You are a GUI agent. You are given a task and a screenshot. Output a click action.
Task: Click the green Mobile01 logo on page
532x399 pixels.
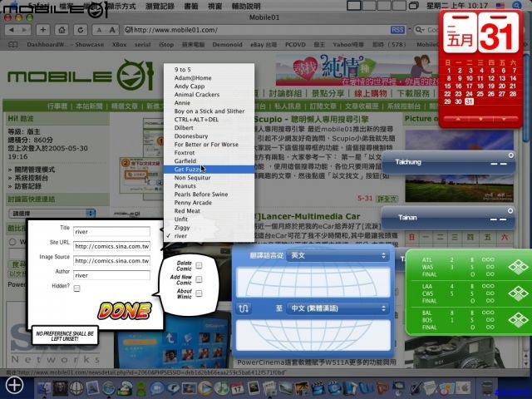81,76
